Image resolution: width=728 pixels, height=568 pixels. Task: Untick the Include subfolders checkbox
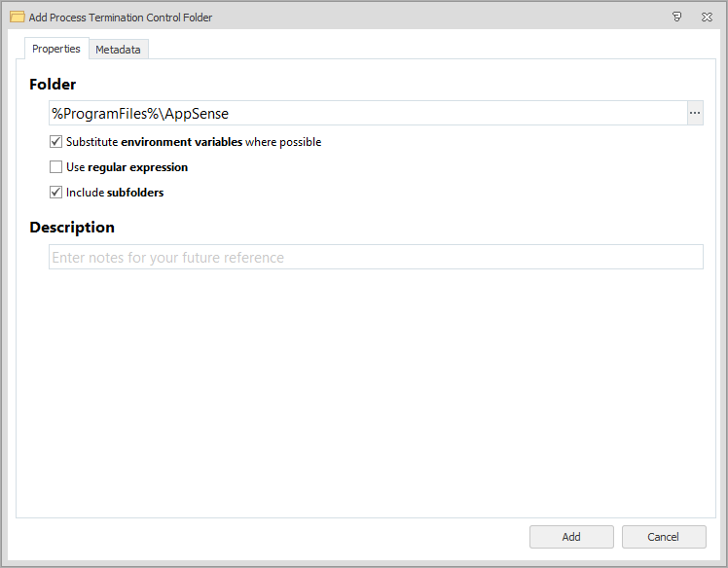click(55, 193)
